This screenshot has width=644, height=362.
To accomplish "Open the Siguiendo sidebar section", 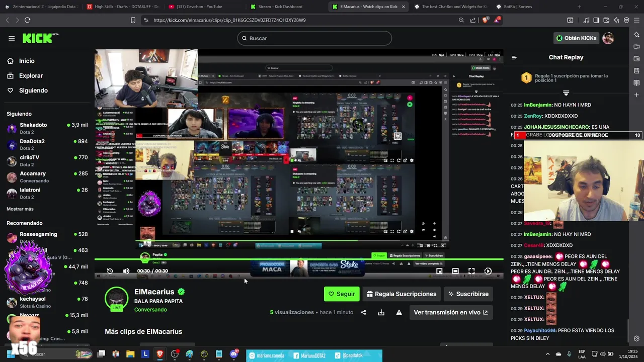I will [33, 90].
